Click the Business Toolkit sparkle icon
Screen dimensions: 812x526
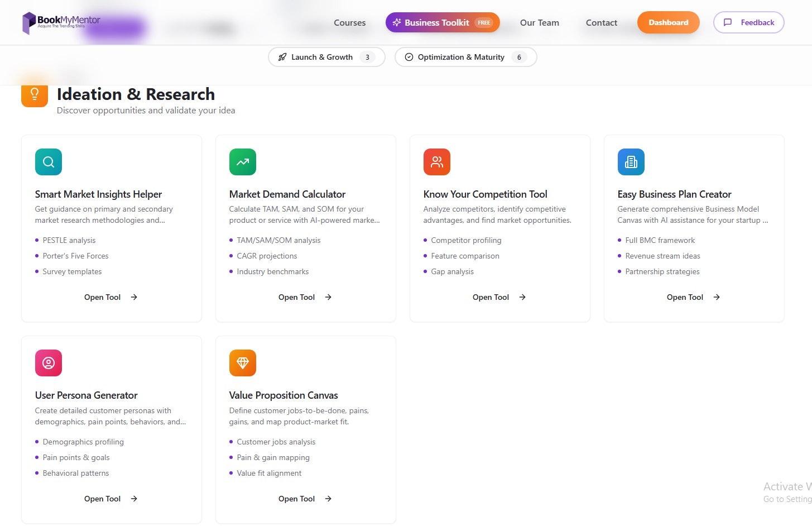396,22
